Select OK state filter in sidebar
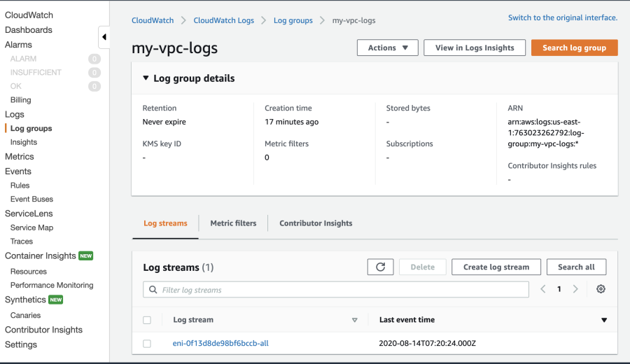630x364 pixels. pyautogui.click(x=16, y=86)
